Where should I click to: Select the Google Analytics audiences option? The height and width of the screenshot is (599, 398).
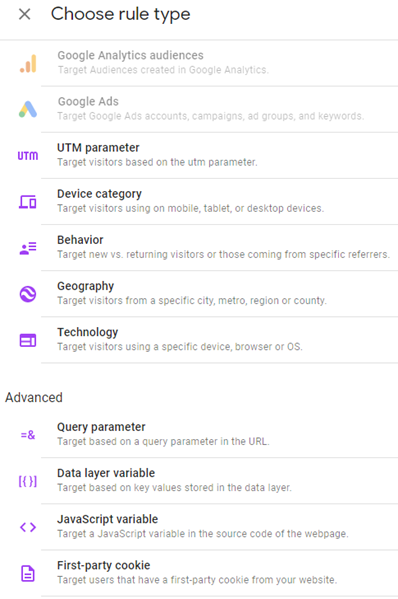(219, 63)
